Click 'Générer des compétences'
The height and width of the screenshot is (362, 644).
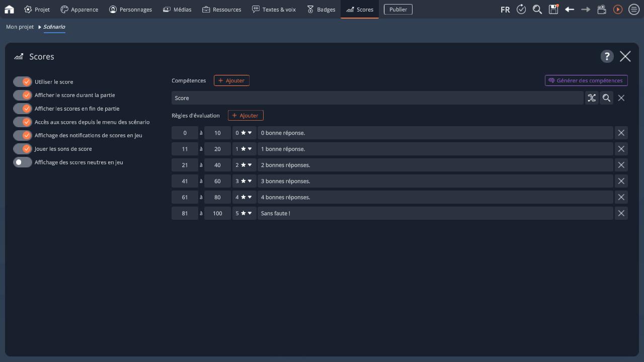click(586, 80)
